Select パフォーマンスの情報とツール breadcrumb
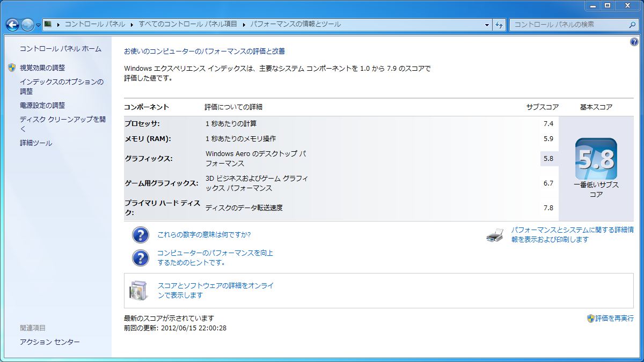 coord(295,25)
